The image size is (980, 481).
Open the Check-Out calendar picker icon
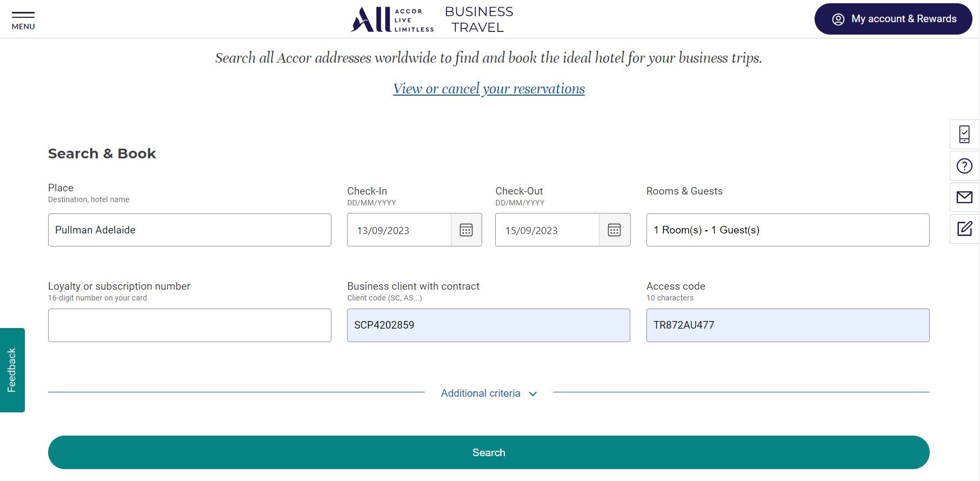[x=614, y=230]
